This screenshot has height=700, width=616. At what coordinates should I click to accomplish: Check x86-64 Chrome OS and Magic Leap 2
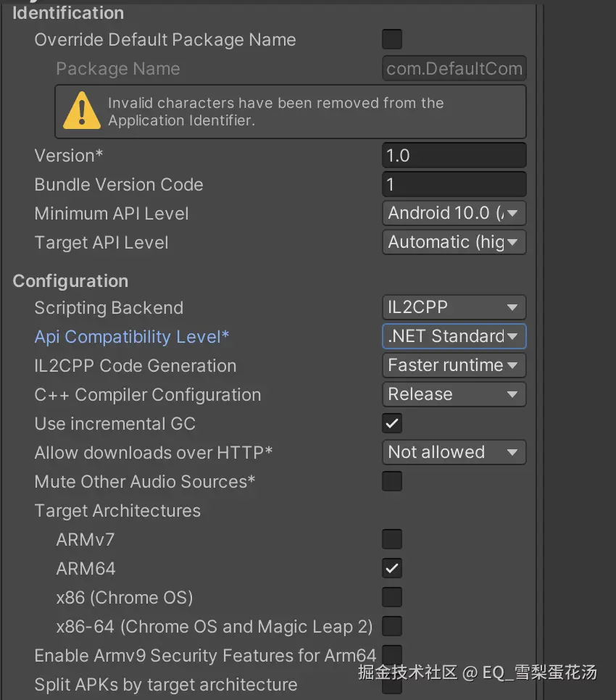392,626
